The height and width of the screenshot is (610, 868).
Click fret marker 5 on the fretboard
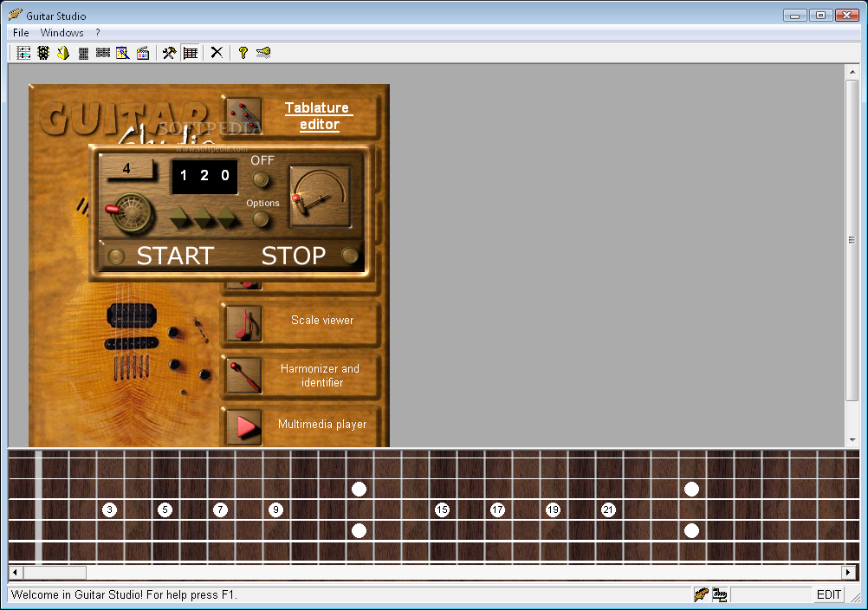(165, 509)
